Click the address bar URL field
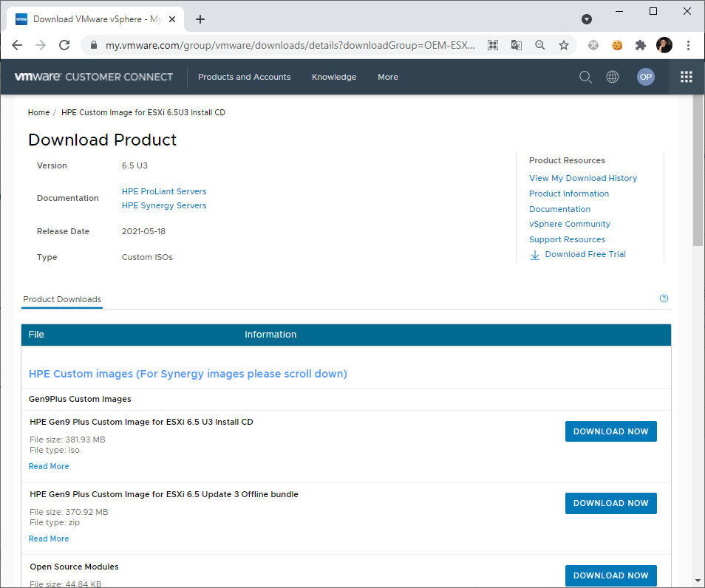 pyautogui.click(x=288, y=45)
